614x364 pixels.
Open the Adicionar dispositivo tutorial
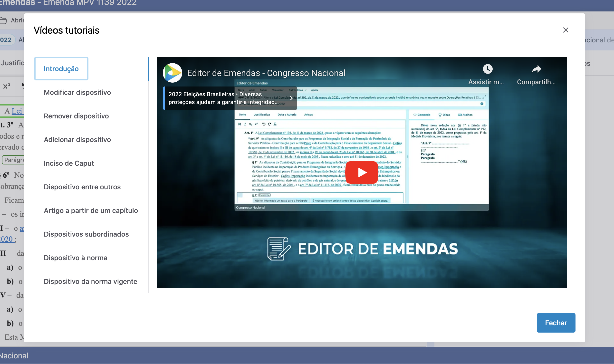(x=77, y=140)
